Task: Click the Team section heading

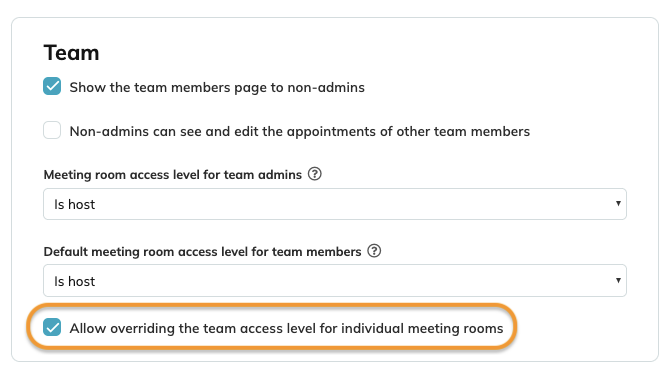Action: pyautogui.click(x=71, y=53)
